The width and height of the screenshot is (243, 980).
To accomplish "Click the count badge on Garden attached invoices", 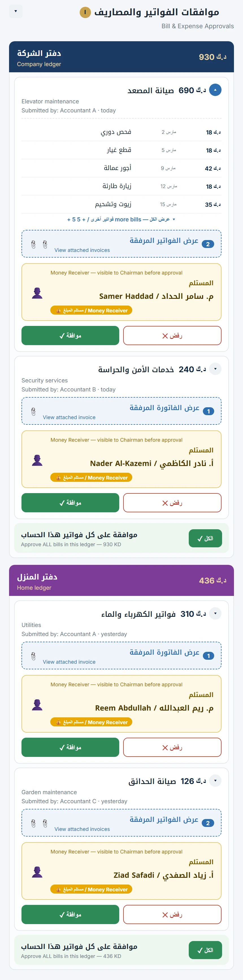I will pyautogui.click(x=208, y=823).
